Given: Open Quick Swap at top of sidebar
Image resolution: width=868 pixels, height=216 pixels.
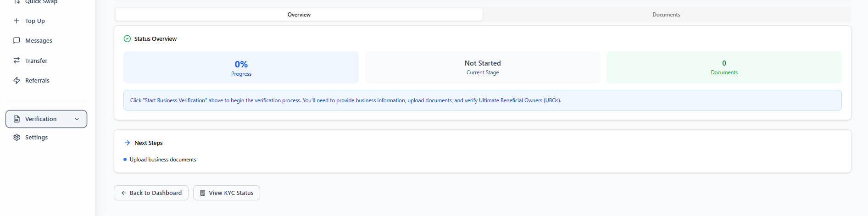Looking at the screenshot, I should click(40, 2).
